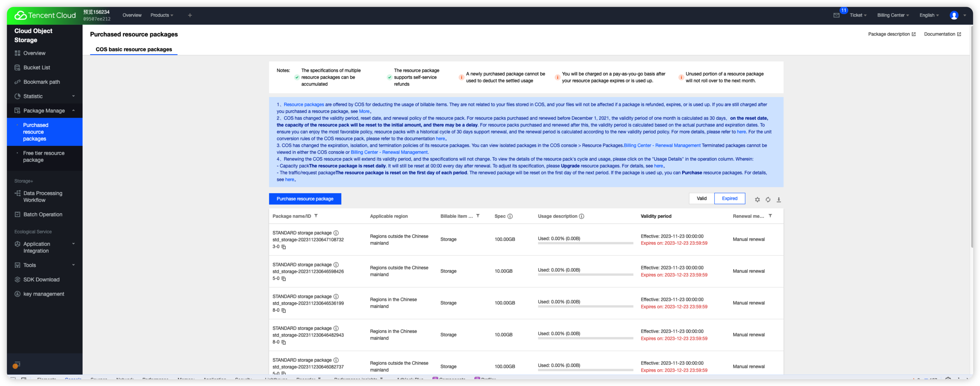Image resolution: width=980 pixels, height=386 pixels.
Task: Click the More link in notice
Action: pyautogui.click(x=364, y=111)
